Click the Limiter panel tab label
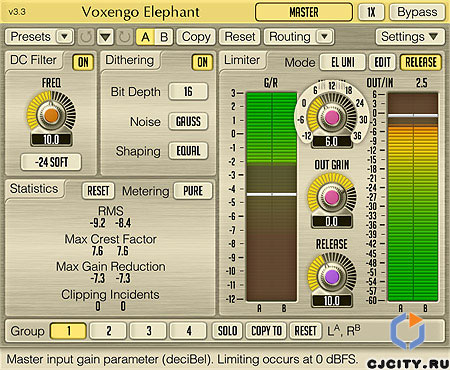Image resolution: width=450 pixels, height=370 pixels. (242, 60)
